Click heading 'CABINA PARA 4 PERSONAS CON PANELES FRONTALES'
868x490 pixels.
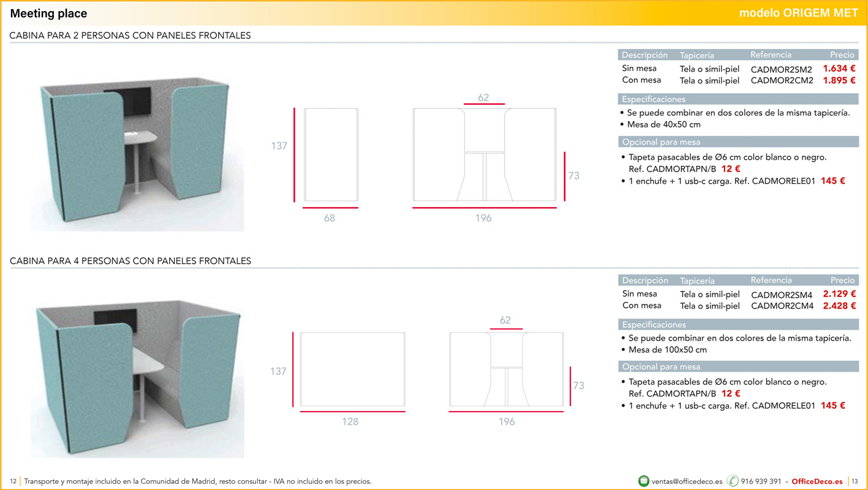[x=130, y=261]
